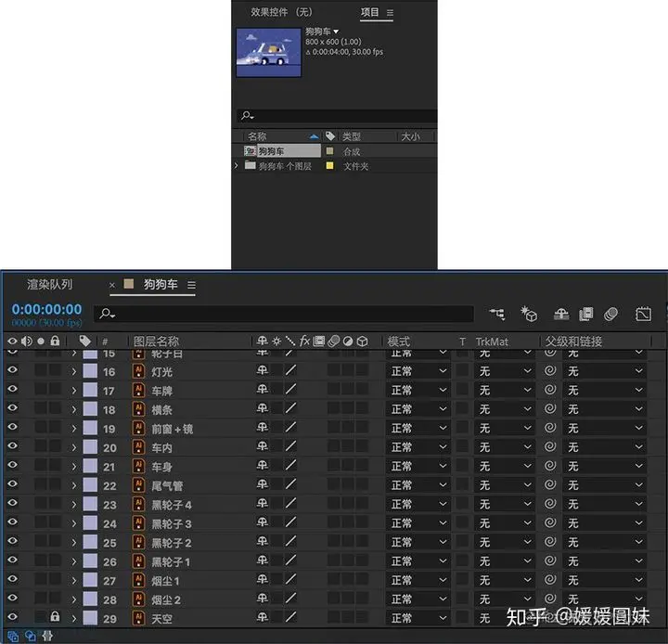Image resolution: width=668 pixels, height=644 pixels.
Task: Click the label tag column header in timeline
Action: 84,341
